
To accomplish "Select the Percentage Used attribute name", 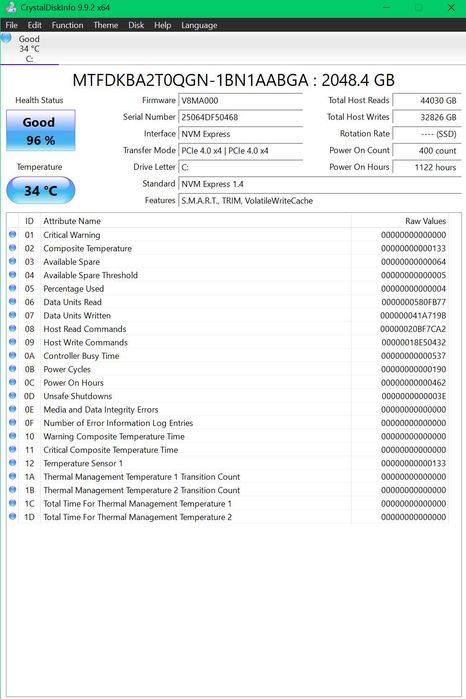I will tap(74, 289).
